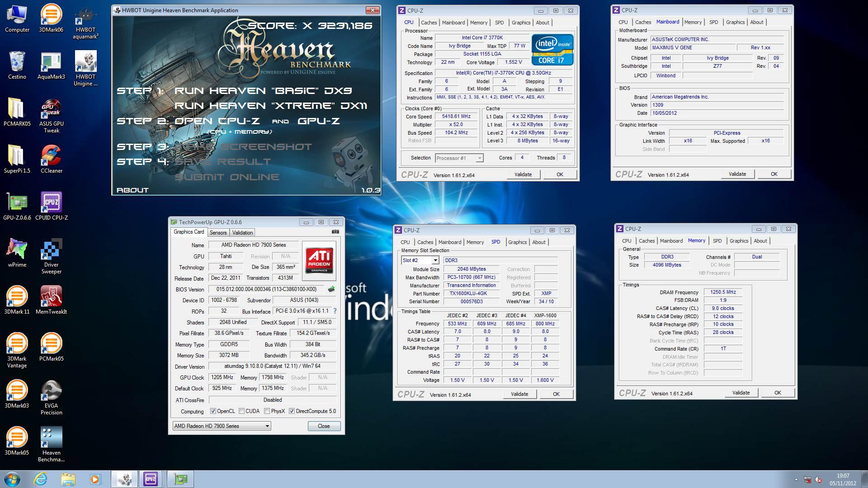
Task: Switch to the Sensors tab in GPU-Z
Action: click(218, 233)
